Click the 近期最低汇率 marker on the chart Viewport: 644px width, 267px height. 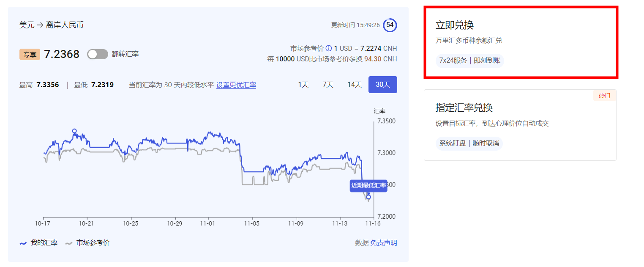click(368, 186)
